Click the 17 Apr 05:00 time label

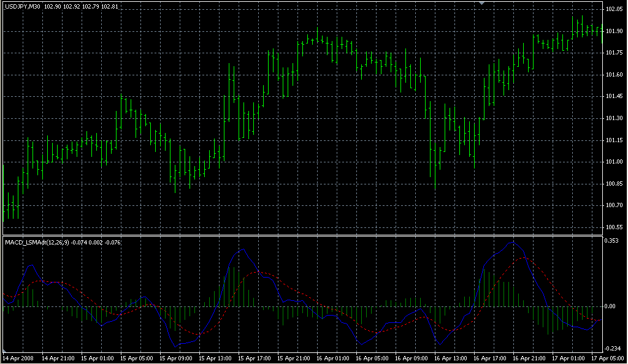coord(608,357)
